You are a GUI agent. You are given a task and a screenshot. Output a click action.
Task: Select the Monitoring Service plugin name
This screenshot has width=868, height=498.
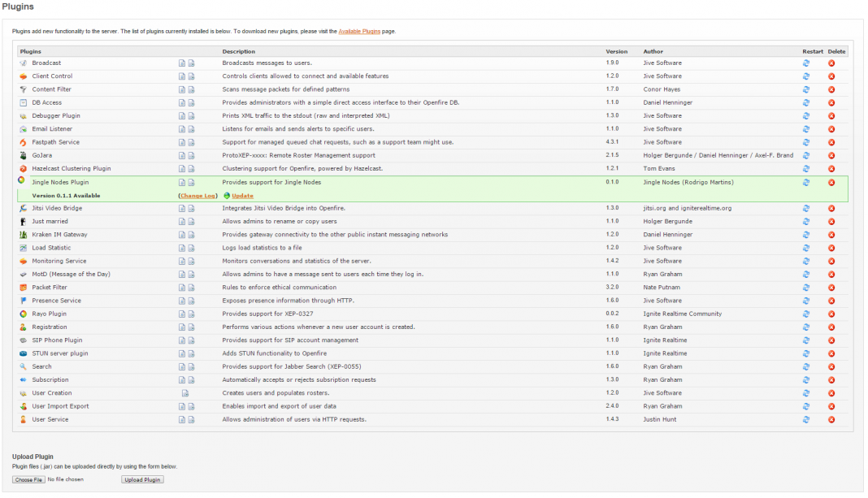[x=59, y=261]
